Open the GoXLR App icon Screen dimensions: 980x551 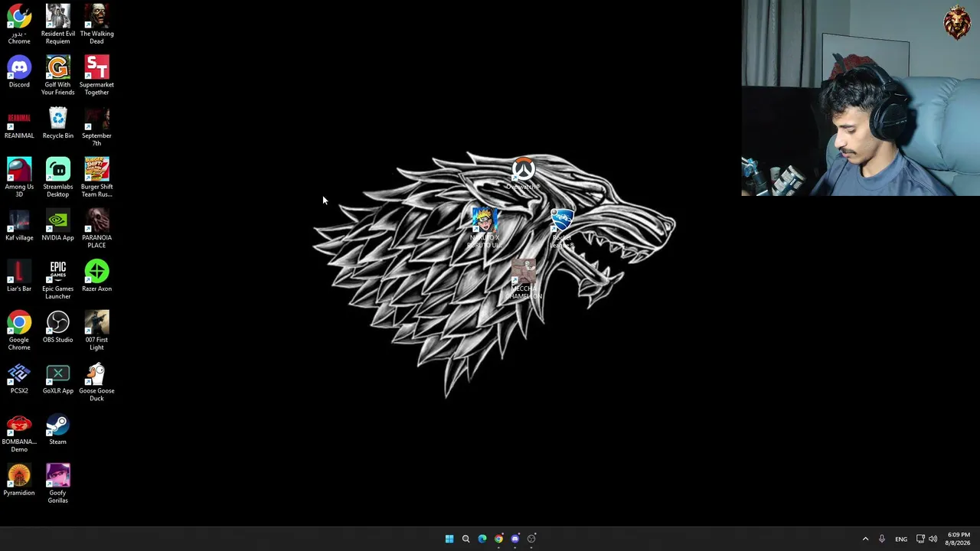pyautogui.click(x=58, y=378)
